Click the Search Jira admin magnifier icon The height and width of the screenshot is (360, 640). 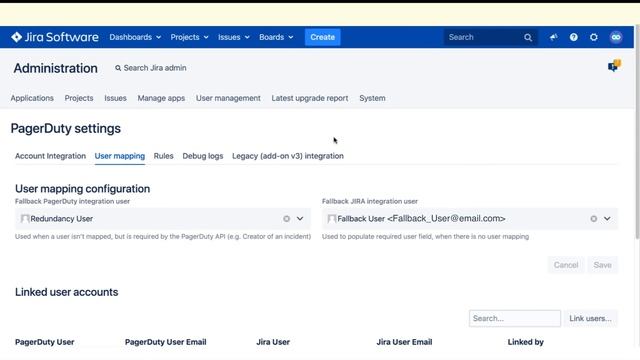118,68
